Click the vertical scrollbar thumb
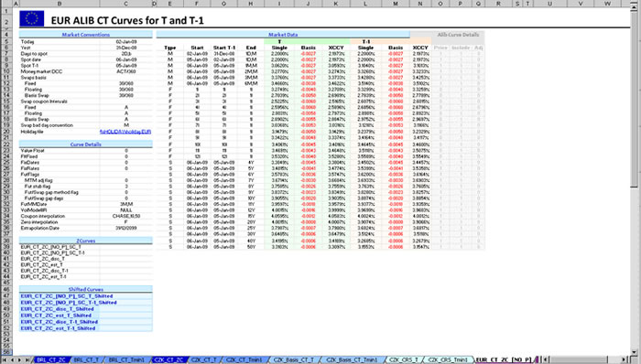This screenshot has height=364, width=641. (x=634, y=100)
